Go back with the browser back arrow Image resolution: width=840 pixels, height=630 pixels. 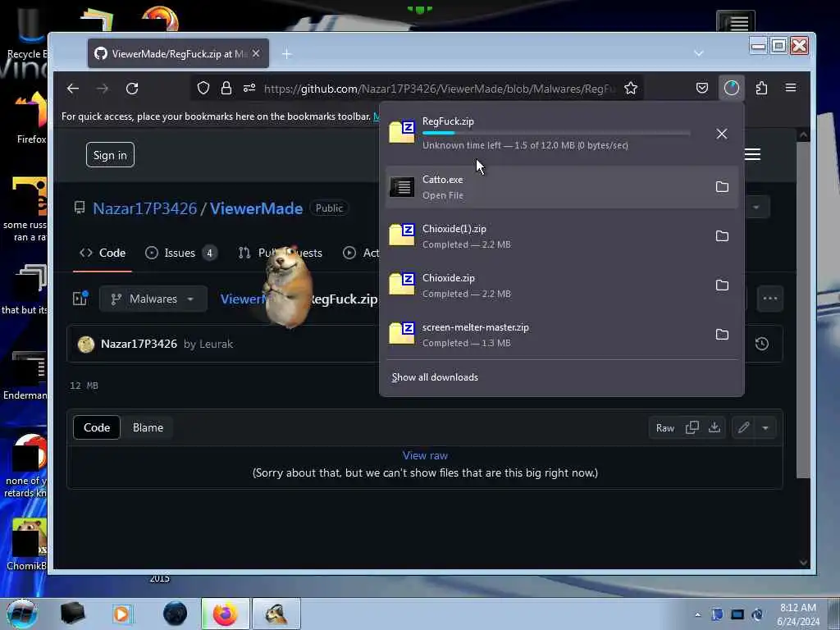pos(73,89)
